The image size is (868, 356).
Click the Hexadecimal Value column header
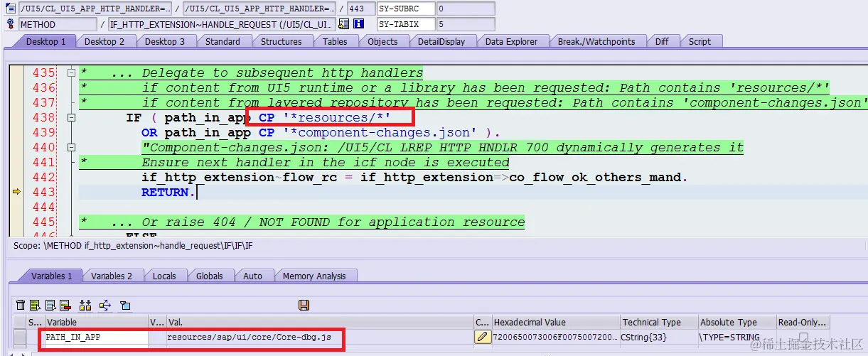(555, 323)
